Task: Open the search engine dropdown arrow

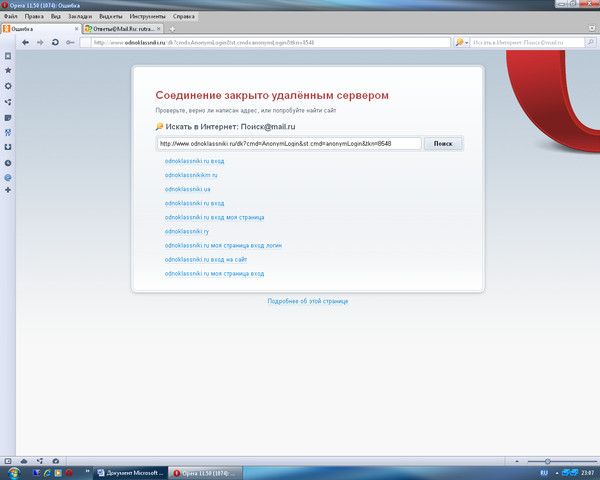Action: coord(466,43)
